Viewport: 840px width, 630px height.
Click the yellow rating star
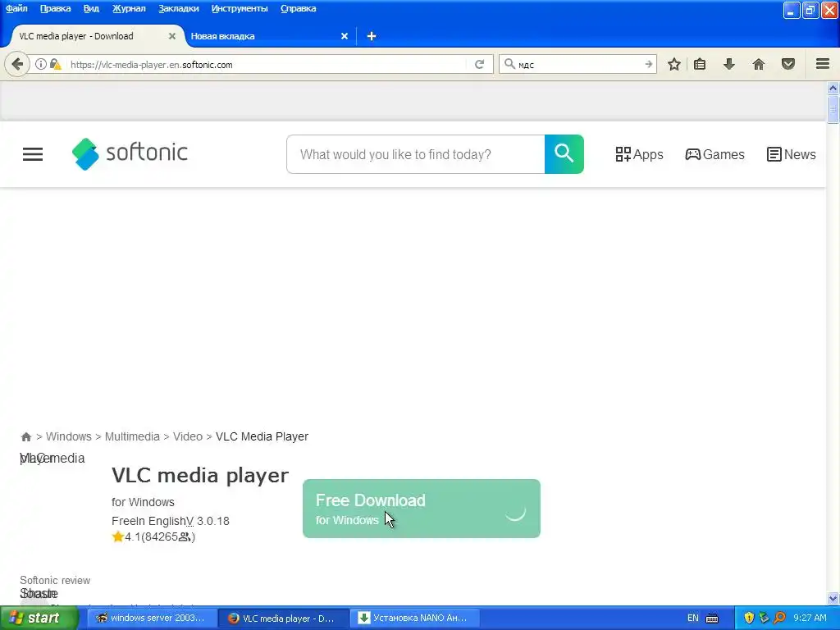(x=117, y=536)
